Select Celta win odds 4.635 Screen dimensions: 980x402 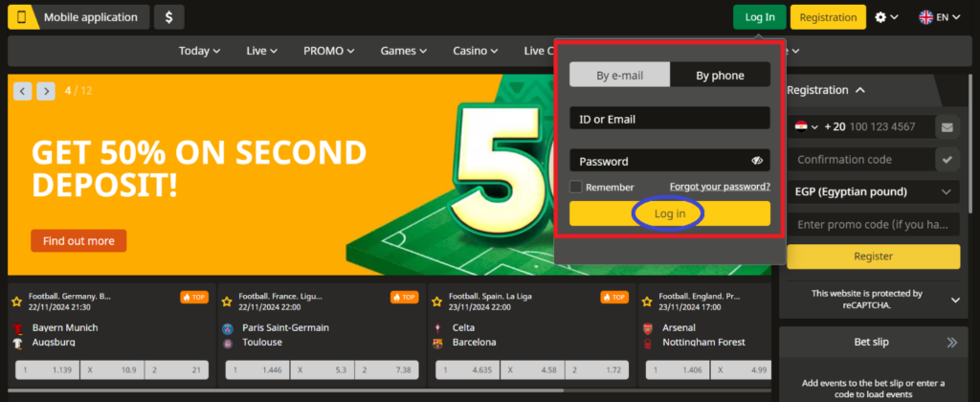pyautogui.click(x=467, y=370)
